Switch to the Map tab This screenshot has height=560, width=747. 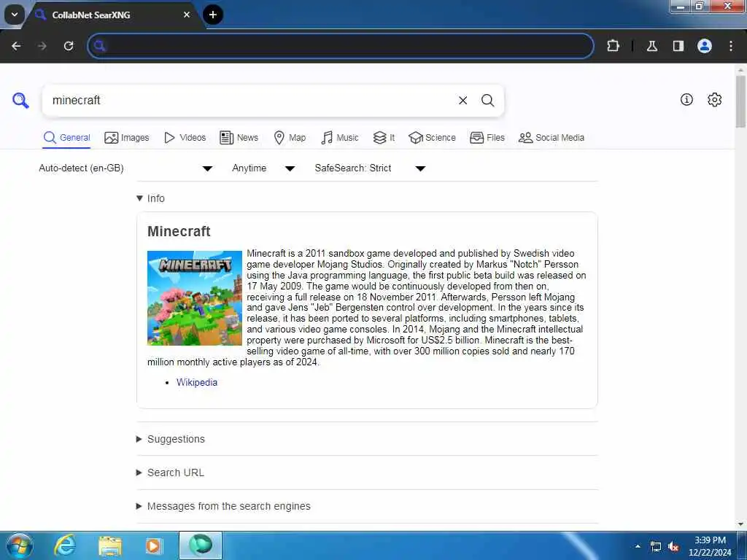pyautogui.click(x=290, y=138)
